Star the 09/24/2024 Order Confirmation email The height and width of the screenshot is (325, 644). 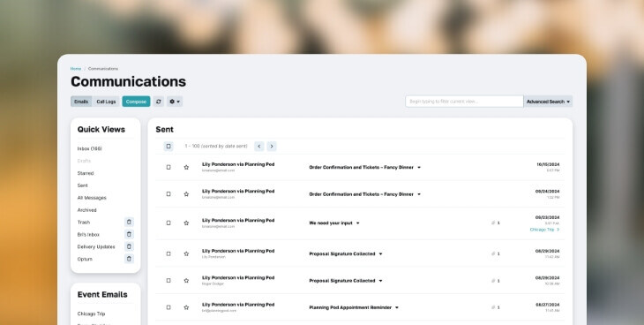[186, 194]
